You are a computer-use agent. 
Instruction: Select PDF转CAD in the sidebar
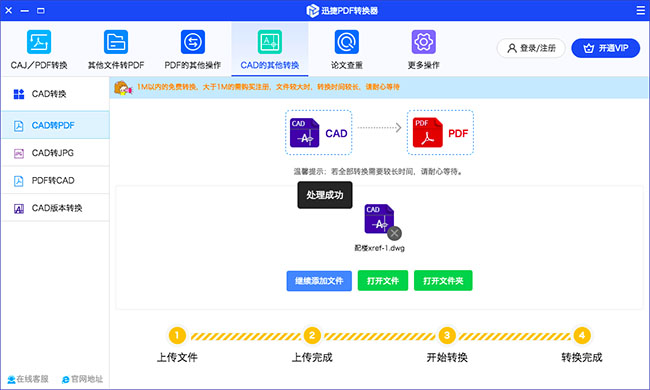click(55, 181)
